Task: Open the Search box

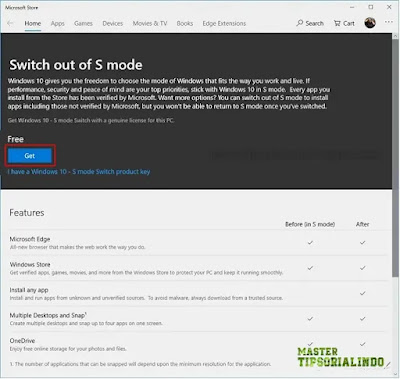Action: tap(310, 23)
